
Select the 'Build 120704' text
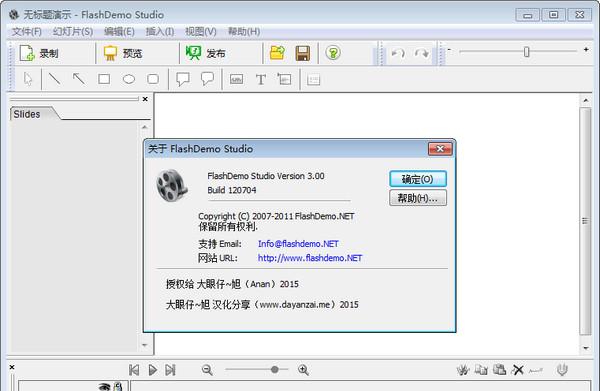pos(232,190)
